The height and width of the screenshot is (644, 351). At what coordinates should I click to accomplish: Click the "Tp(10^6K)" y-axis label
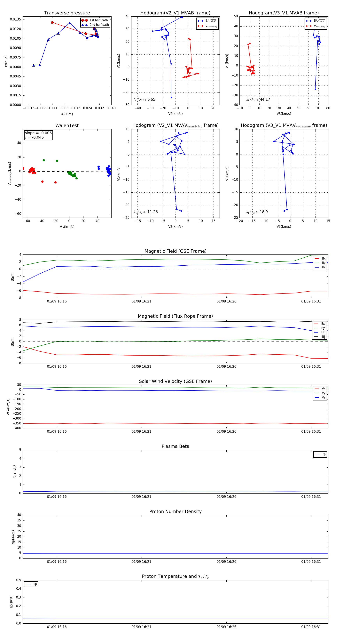(11, 602)
